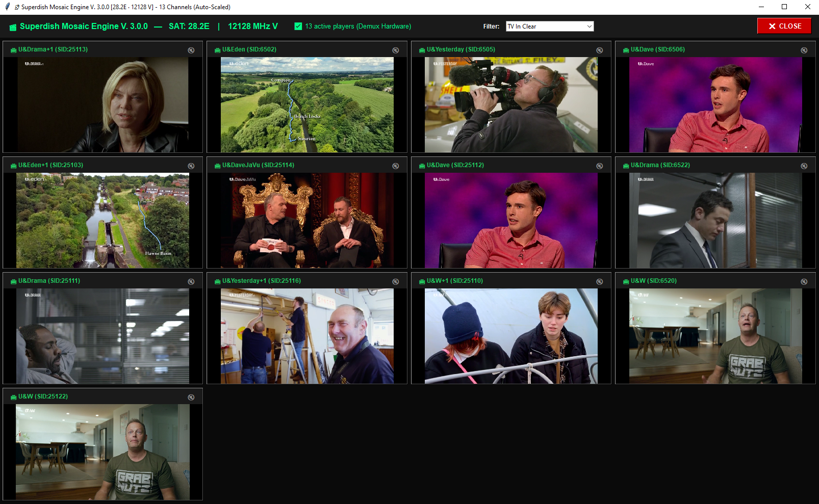Click the "U&Dave (SID:6506)" channel title

click(658, 49)
